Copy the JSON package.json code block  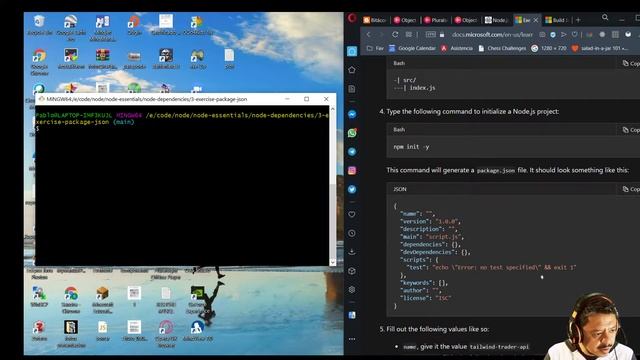click(x=631, y=189)
